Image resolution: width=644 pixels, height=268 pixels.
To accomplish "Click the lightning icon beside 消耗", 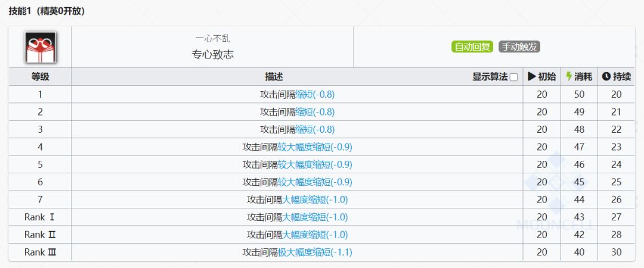I will coord(569,76).
